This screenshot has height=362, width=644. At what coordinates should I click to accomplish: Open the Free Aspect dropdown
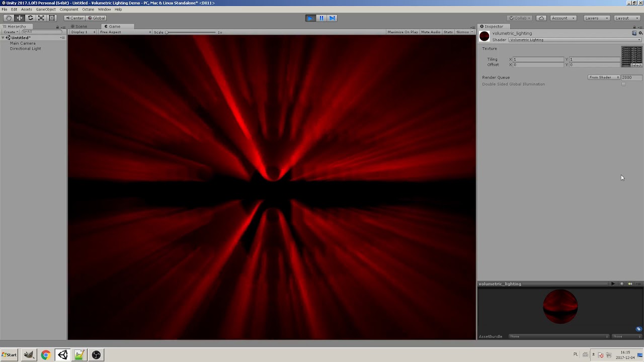[125, 32]
